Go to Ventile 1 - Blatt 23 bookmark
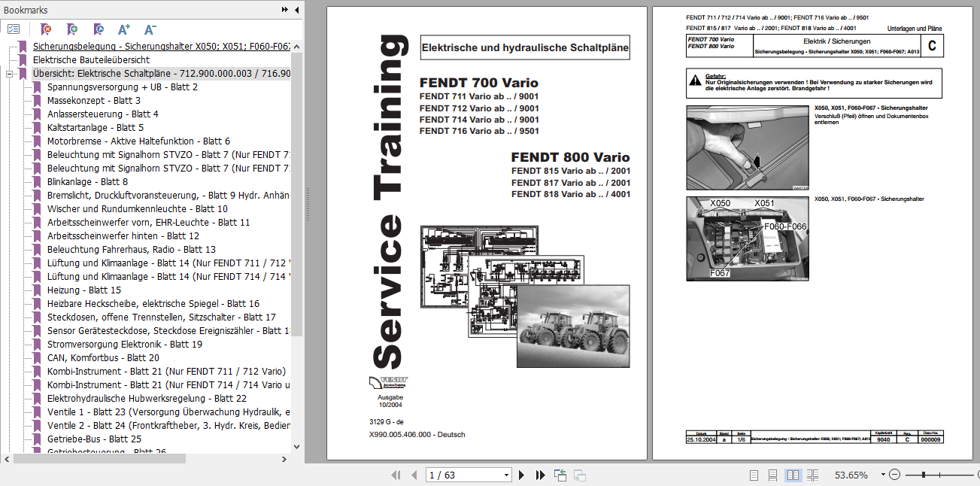This screenshot has width=980, height=486. point(168,412)
